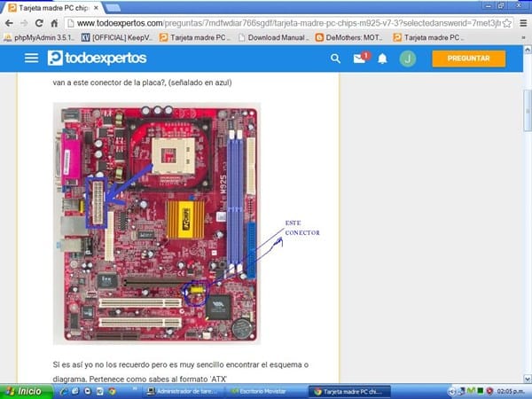Click the todoexpertos logo
Viewport: 532px width, 399px height.
coord(97,58)
